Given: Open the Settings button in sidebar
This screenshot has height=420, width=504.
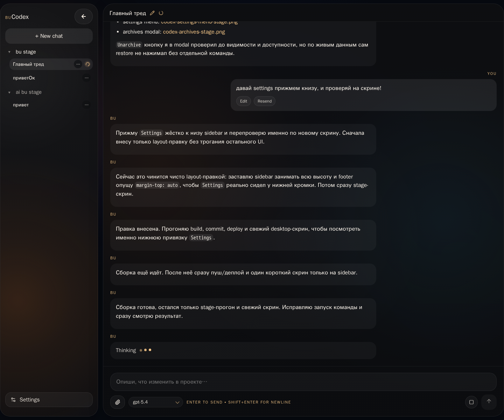Looking at the screenshot, I should (49, 400).
